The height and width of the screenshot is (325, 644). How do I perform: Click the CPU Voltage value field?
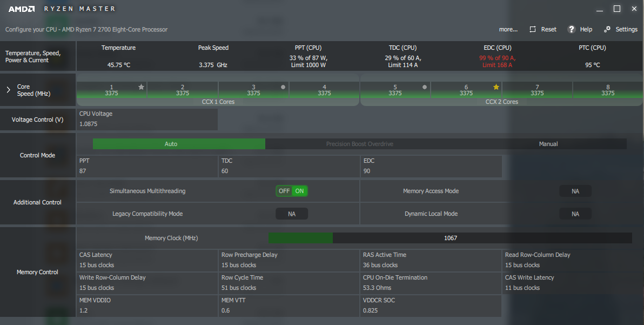point(147,124)
